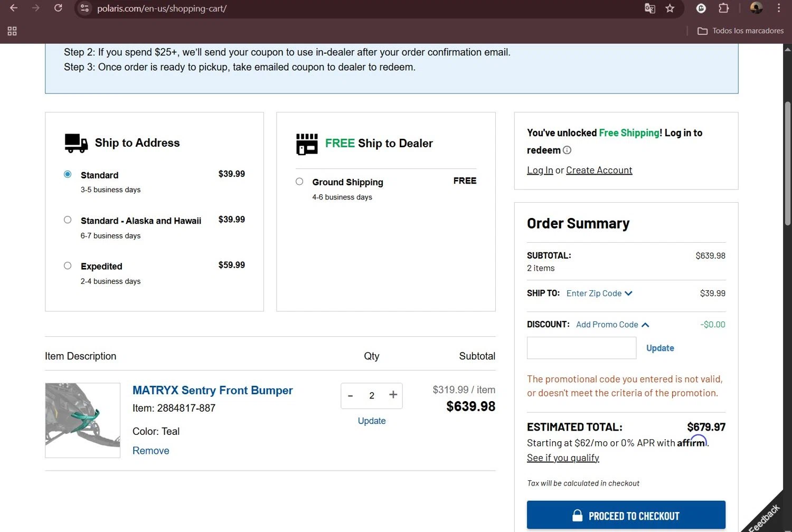
Task: Click the page vertical scrollbar
Action: click(787, 164)
